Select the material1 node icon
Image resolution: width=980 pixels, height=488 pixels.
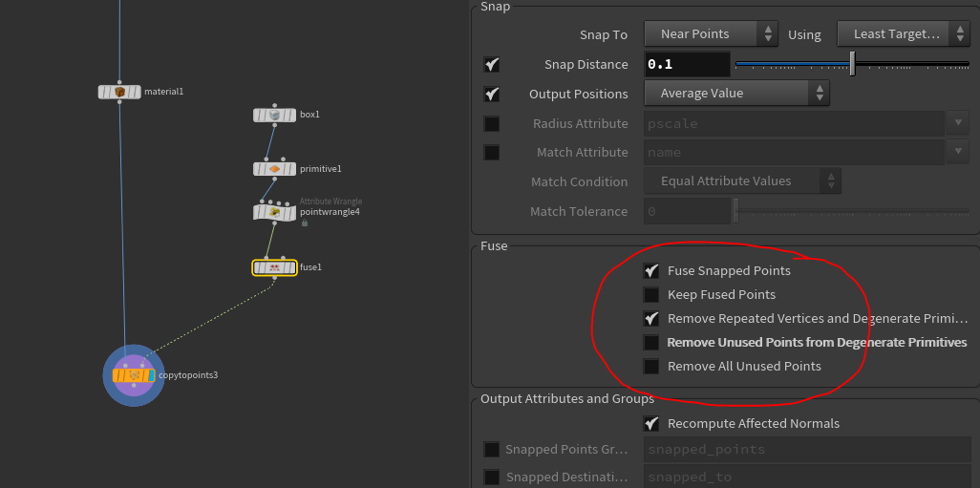tap(119, 92)
